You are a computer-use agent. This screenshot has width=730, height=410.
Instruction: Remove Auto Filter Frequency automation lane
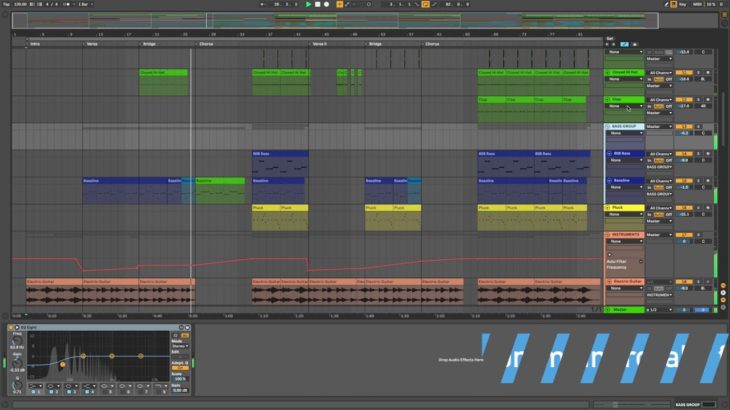(641, 262)
